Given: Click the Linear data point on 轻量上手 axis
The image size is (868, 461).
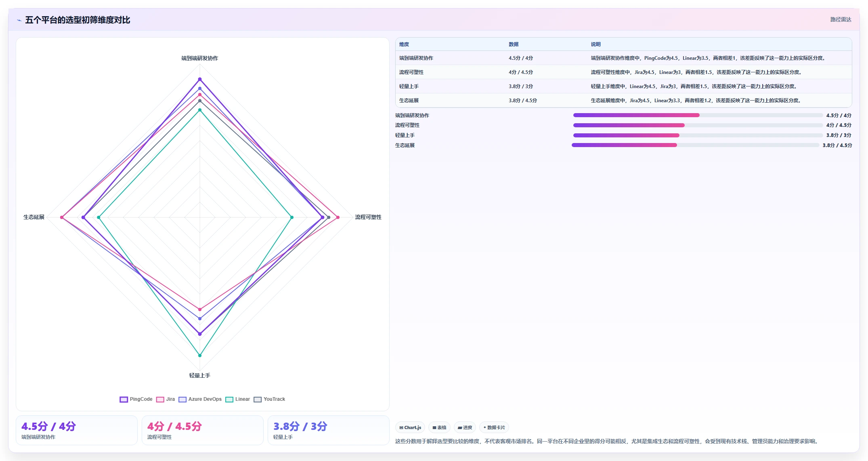Looking at the screenshot, I should [x=200, y=356].
